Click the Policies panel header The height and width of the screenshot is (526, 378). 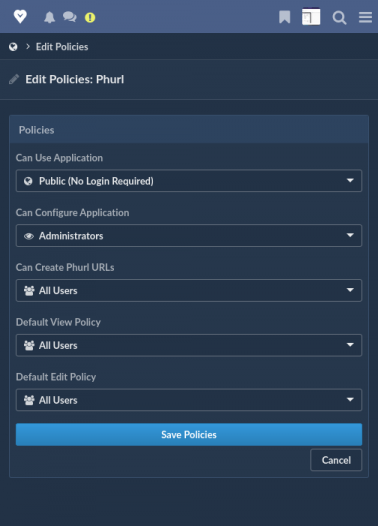189,130
